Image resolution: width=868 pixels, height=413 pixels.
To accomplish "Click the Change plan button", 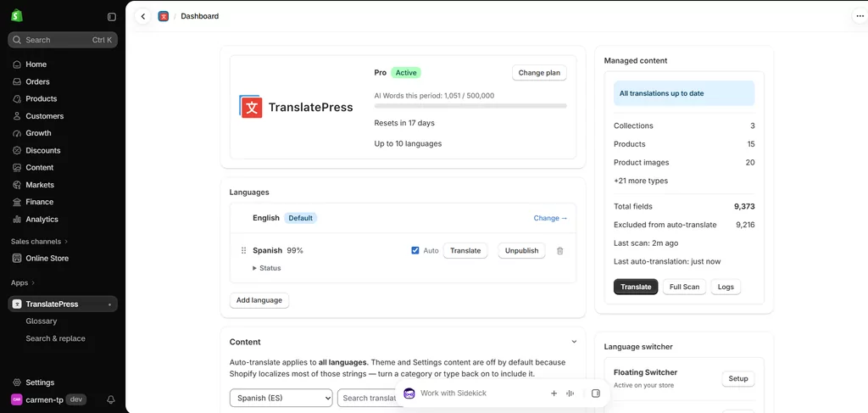I will pos(539,73).
